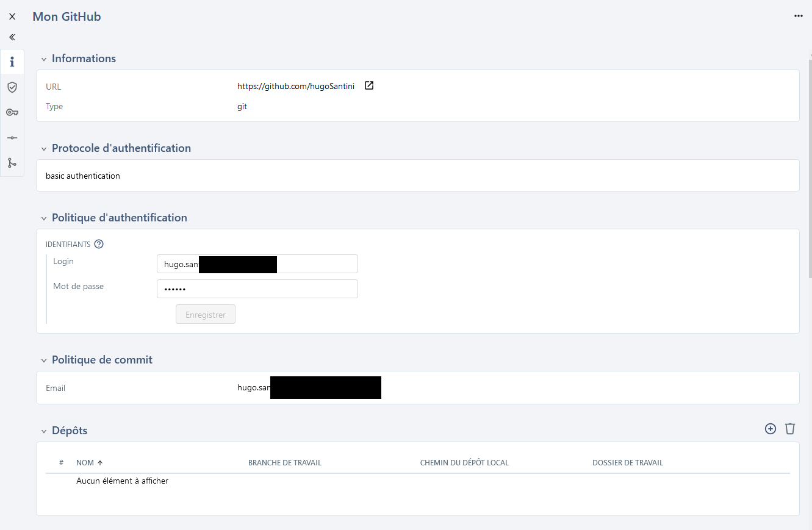The width and height of the screenshot is (812, 530).
Task: Click the Enregistrer button
Action: [x=206, y=315]
